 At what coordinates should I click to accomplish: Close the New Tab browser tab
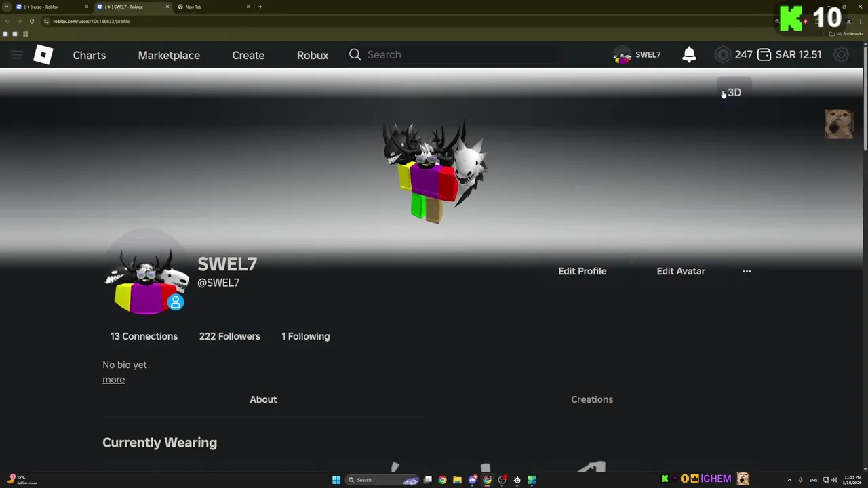(248, 7)
